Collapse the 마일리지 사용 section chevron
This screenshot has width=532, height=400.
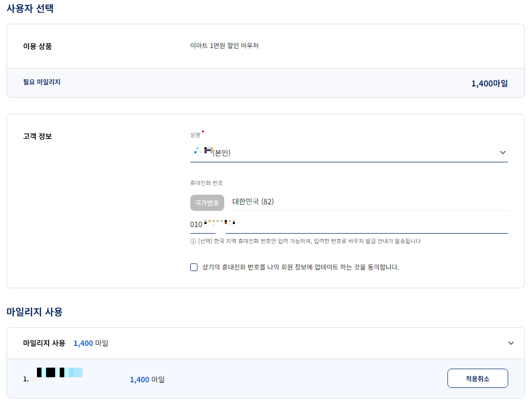click(511, 343)
